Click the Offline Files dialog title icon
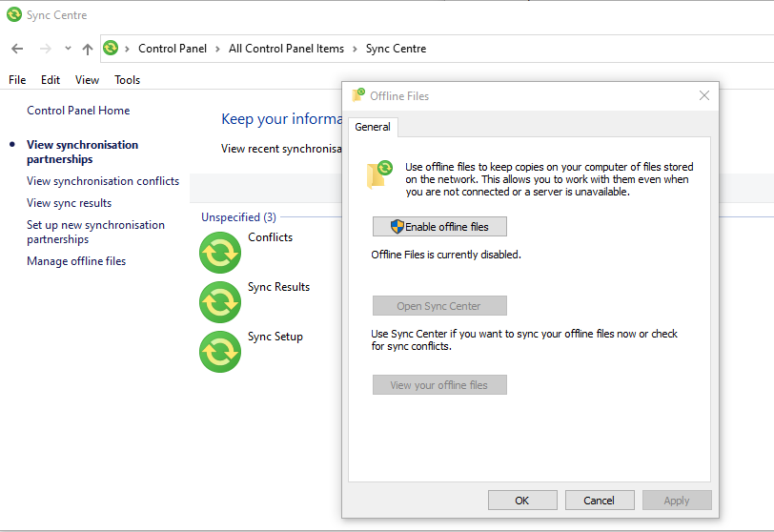This screenshot has width=774, height=532. pyautogui.click(x=358, y=94)
